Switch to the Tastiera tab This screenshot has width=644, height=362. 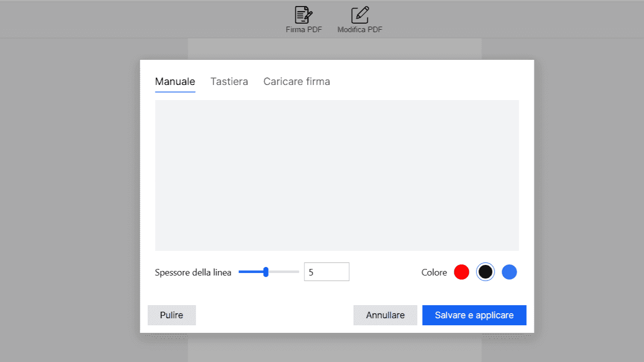coord(229,81)
